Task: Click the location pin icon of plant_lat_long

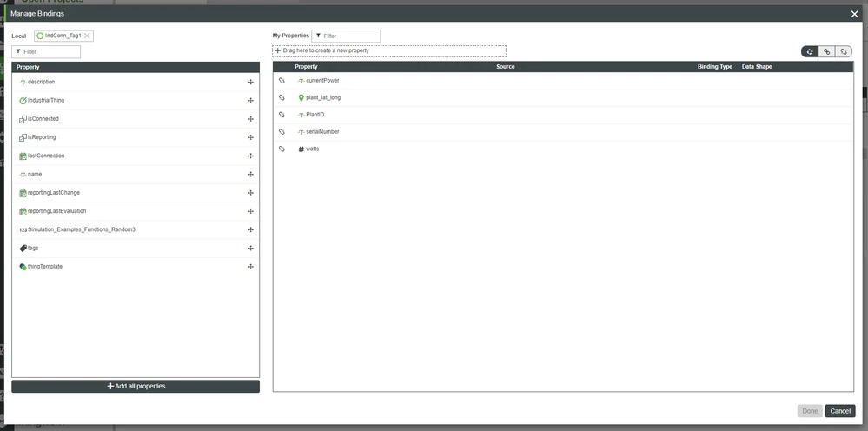Action: 301,98
